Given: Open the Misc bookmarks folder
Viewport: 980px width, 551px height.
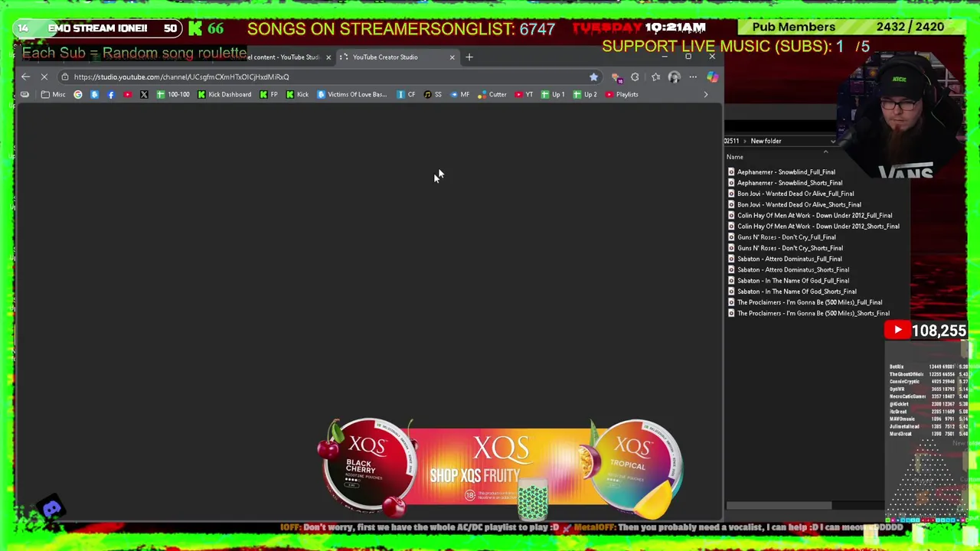Looking at the screenshot, I should (x=53, y=94).
